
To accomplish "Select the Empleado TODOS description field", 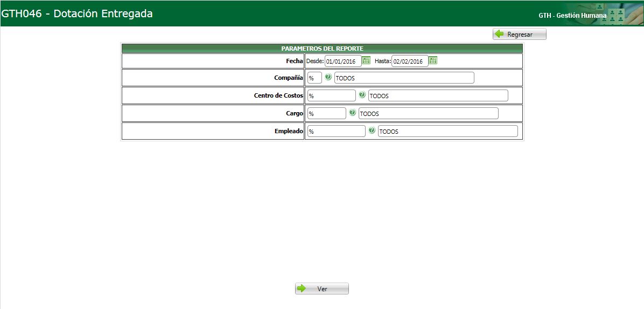I will 447,131.
